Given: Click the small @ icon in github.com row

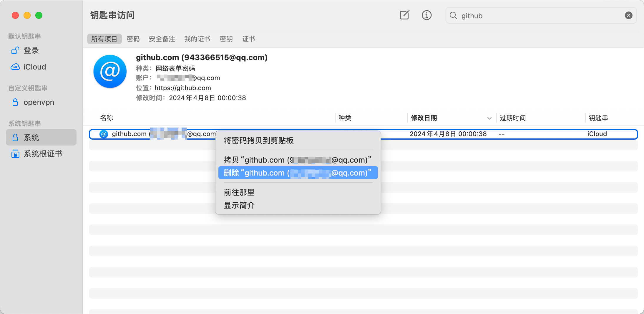Looking at the screenshot, I should 104,134.
